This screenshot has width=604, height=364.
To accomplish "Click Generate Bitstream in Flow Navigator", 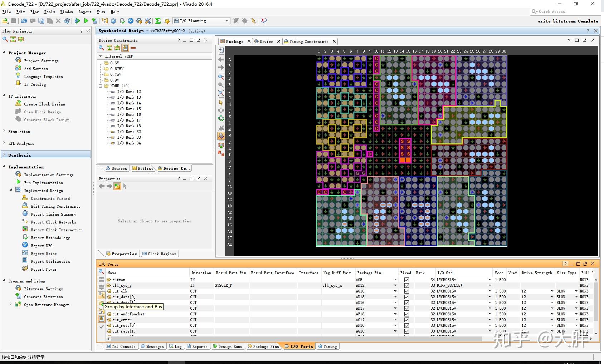I will (43, 297).
